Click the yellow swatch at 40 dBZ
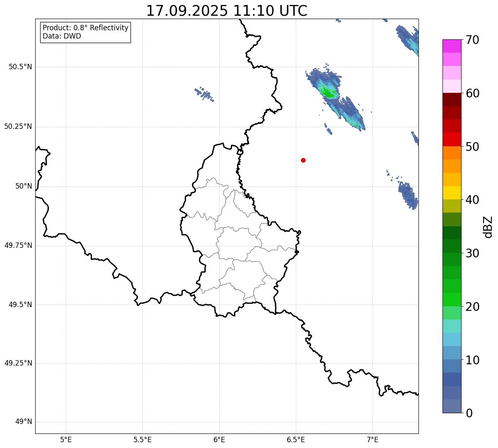498x448 pixels. coord(452,193)
